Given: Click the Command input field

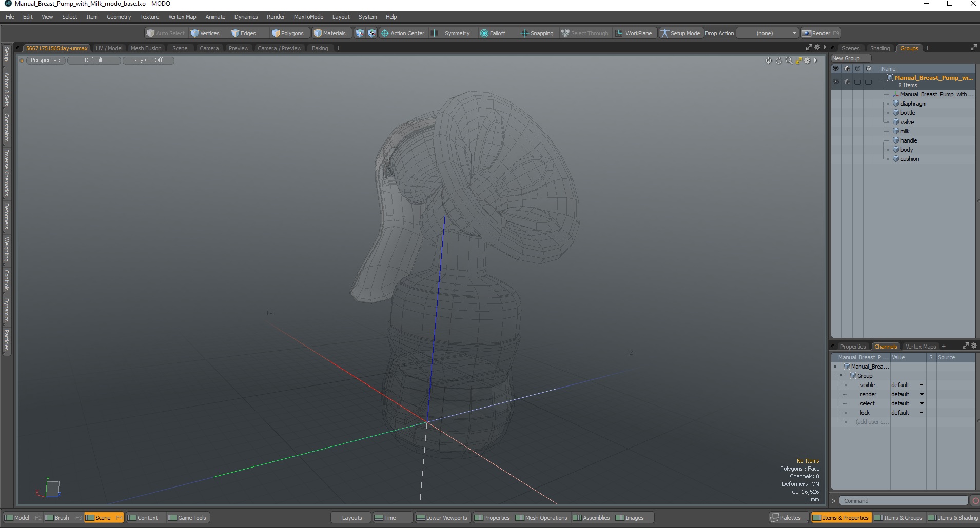Looking at the screenshot, I should pos(904,501).
